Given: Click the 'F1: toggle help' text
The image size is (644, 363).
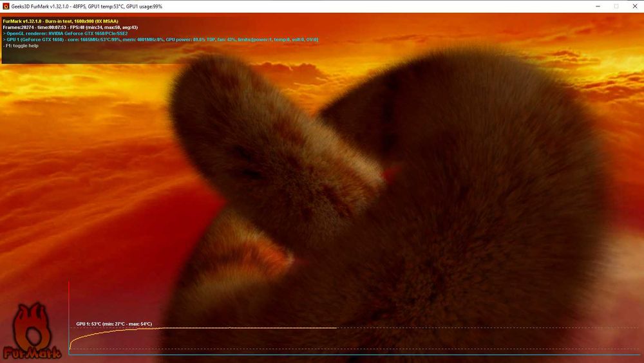Looking at the screenshot, I should pyautogui.click(x=21, y=46).
